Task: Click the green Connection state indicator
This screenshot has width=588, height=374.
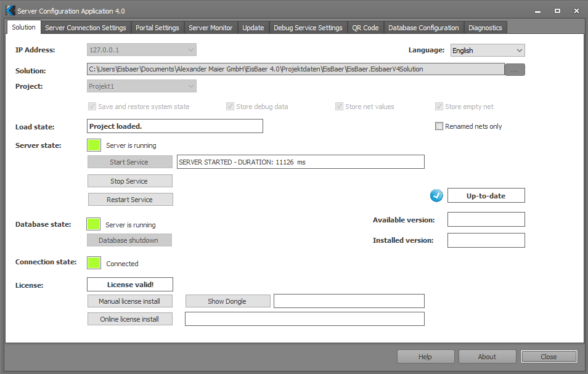Action: pos(94,262)
